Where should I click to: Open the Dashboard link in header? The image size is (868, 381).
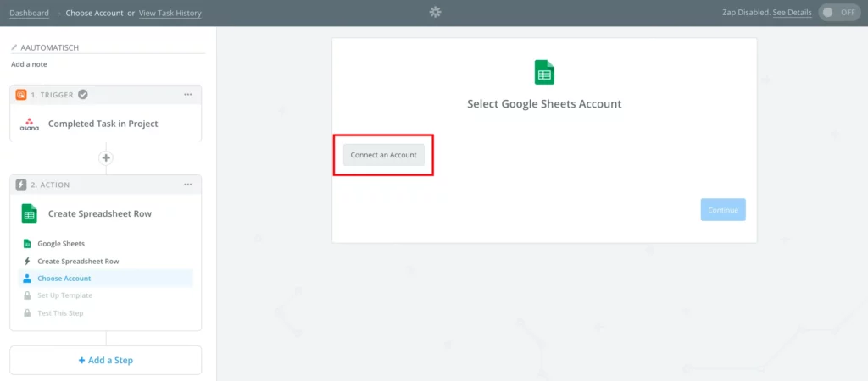[x=29, y=13]
